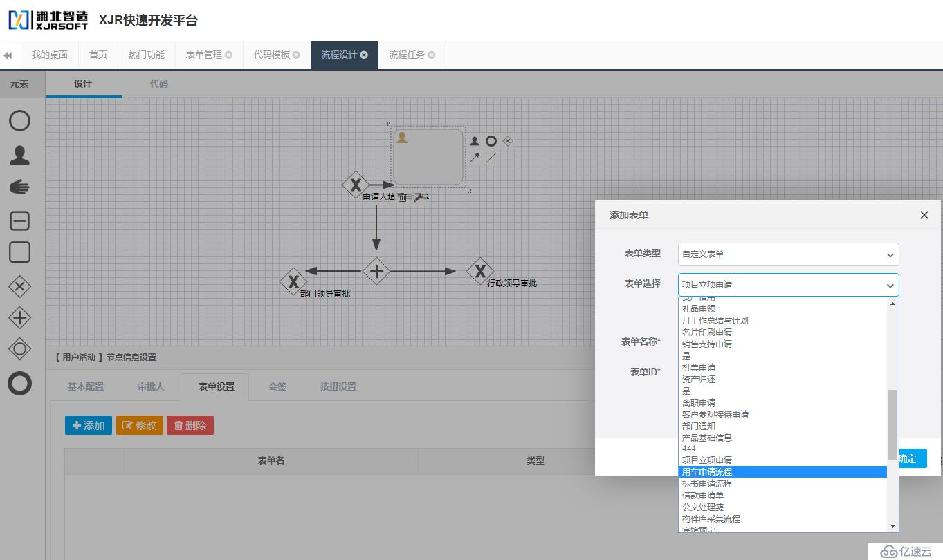The width and height of the screenshot is (943, 560).
Task: Click the list scrollbar down arrow
Action: pyautogui.click(x=892, y=527)
